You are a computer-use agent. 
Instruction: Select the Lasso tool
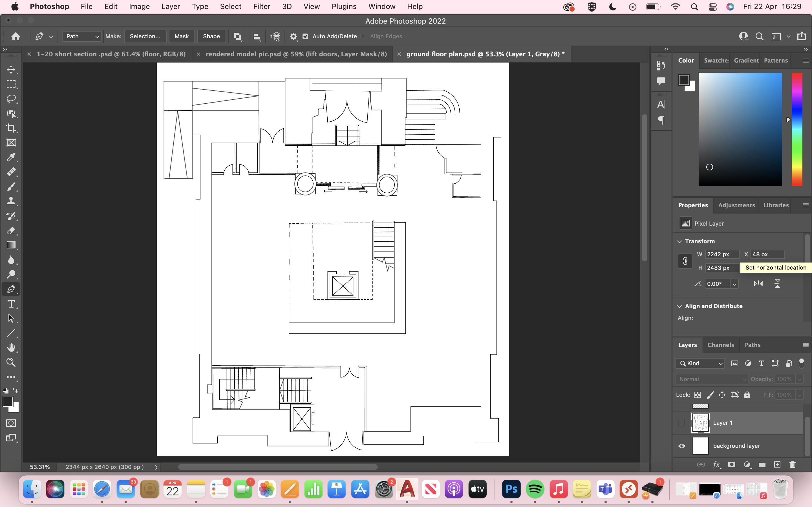pos(11,99)
